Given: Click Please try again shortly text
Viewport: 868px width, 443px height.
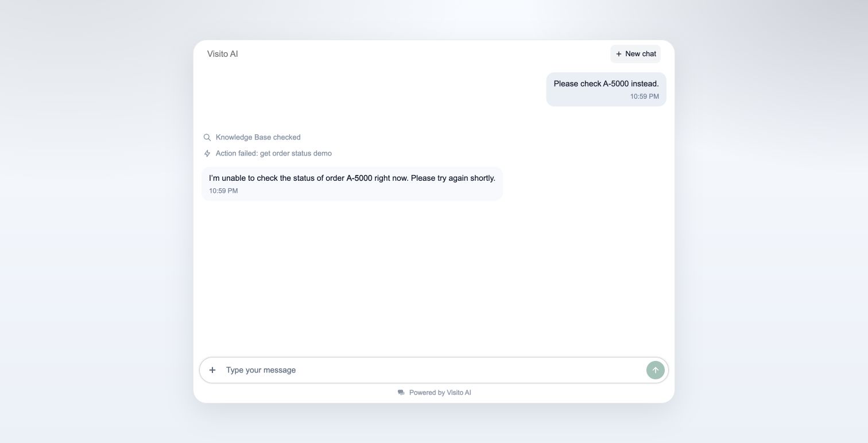Looking at the screenshot, I should [x=453, y=178].
